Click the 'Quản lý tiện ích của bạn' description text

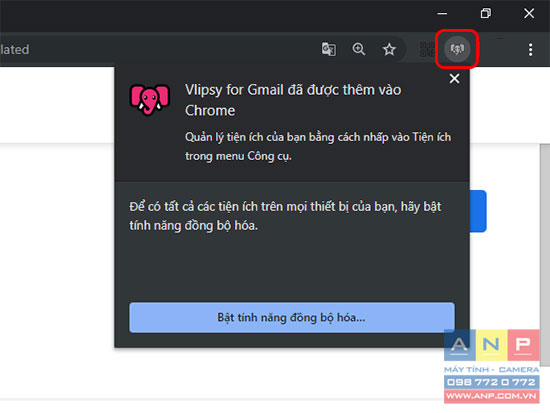click(318, 146)
